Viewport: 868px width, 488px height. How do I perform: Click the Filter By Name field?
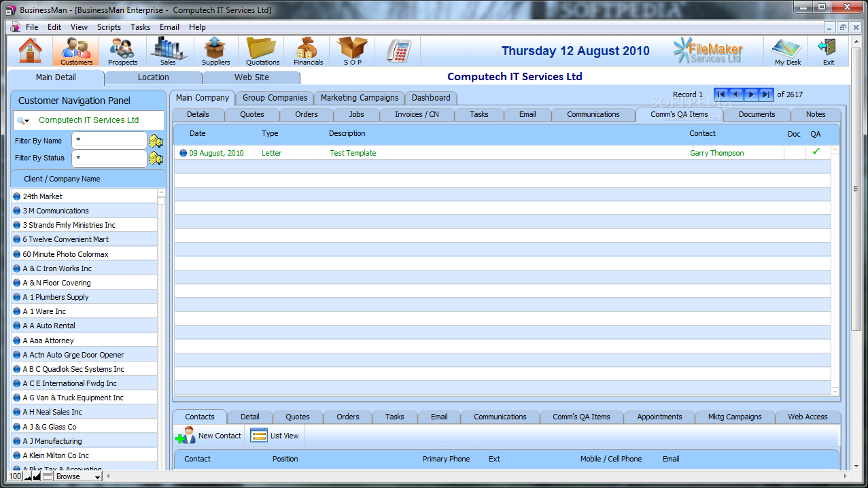109,141
